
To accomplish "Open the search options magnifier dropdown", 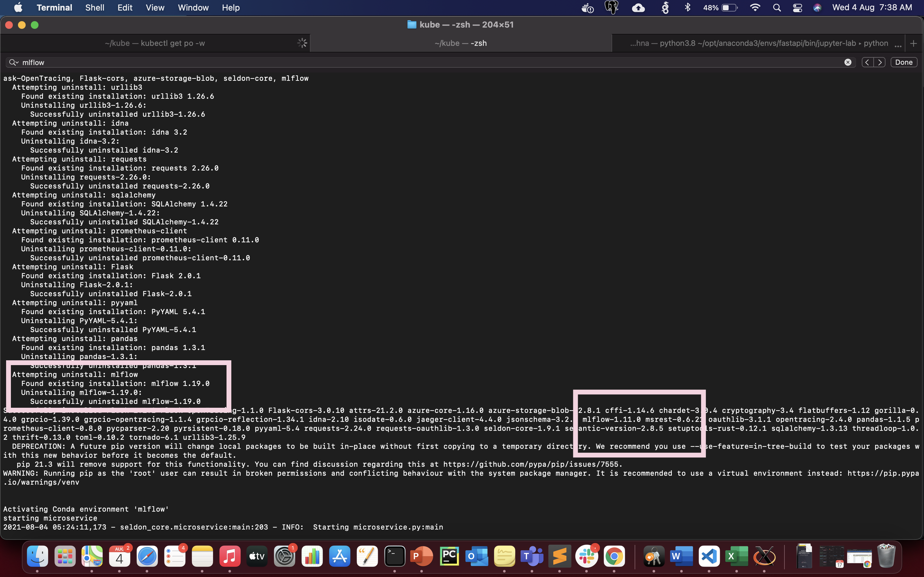I will tap(14, 62).
